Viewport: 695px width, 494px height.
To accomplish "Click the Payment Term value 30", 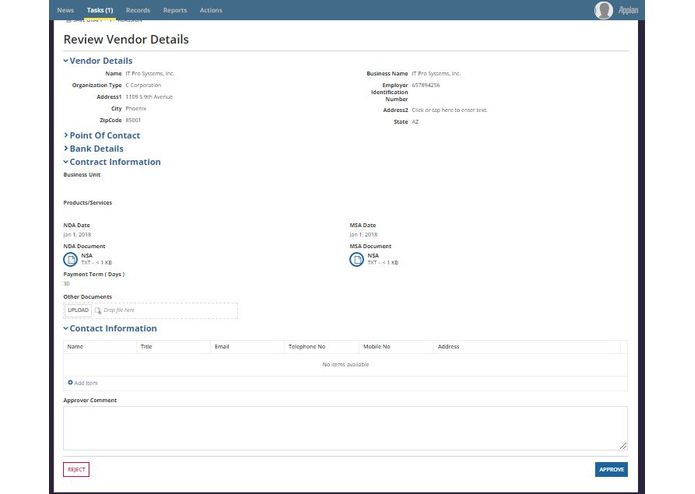I will (x=66, y=284).
